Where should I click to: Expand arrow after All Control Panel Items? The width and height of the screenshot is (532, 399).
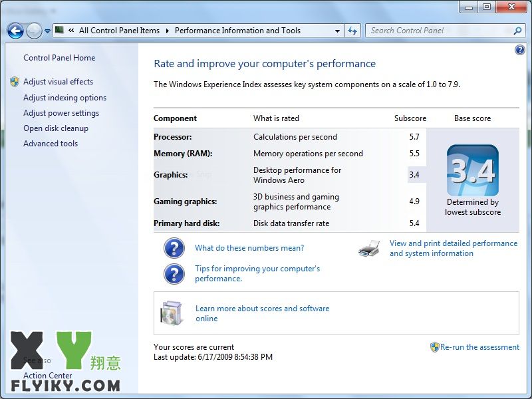click(x=168, y=31)
